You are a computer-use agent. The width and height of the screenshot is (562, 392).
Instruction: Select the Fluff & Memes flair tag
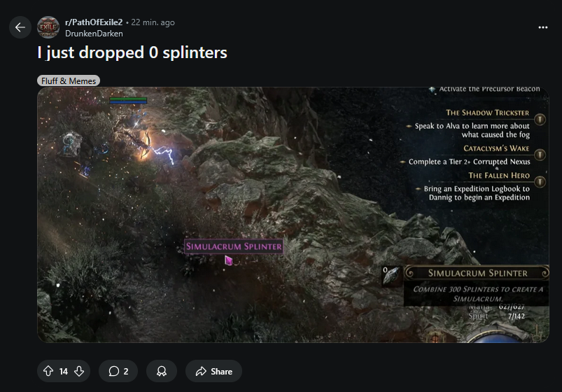tap(69, 81)
